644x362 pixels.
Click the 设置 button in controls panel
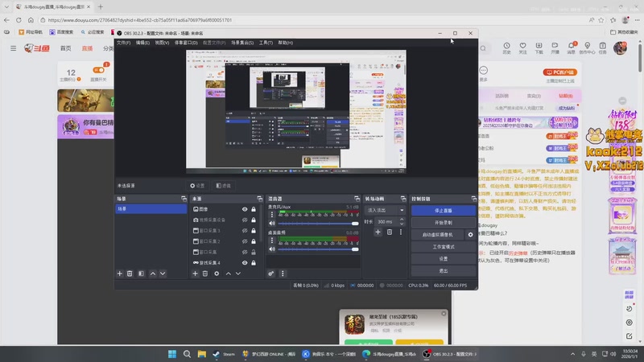coord(444,259)
